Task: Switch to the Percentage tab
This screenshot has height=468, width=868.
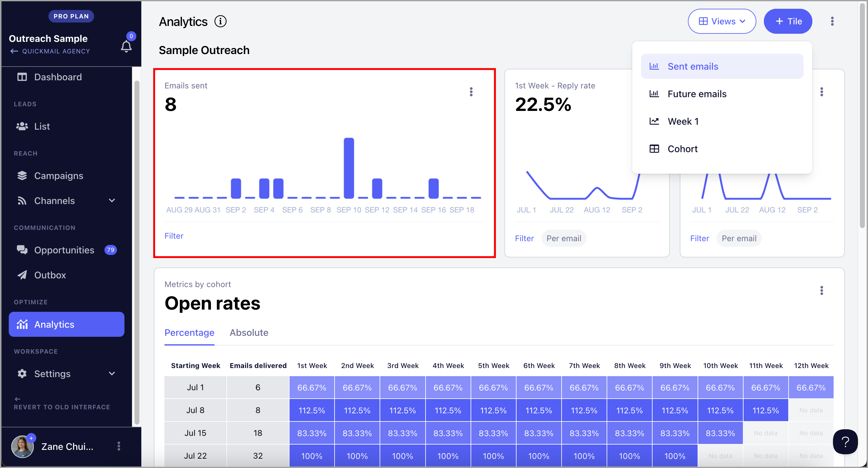Action: (x=189, y=333)
